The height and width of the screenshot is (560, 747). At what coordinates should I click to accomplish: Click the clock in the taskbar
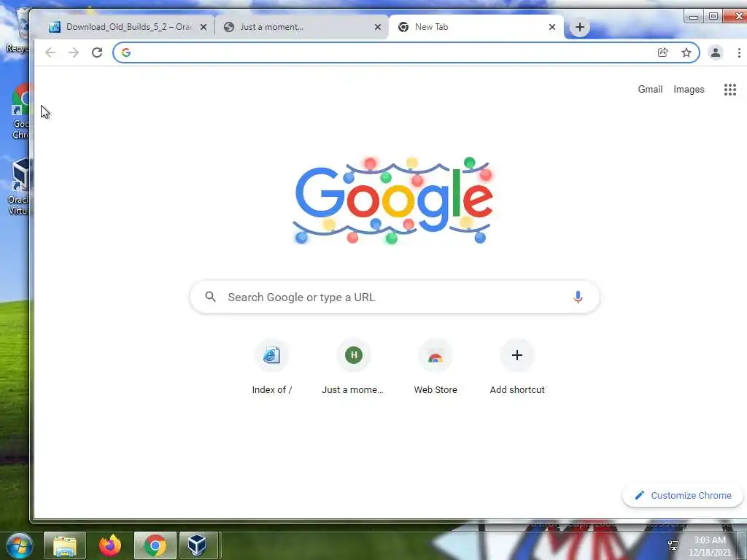point(710,546)
